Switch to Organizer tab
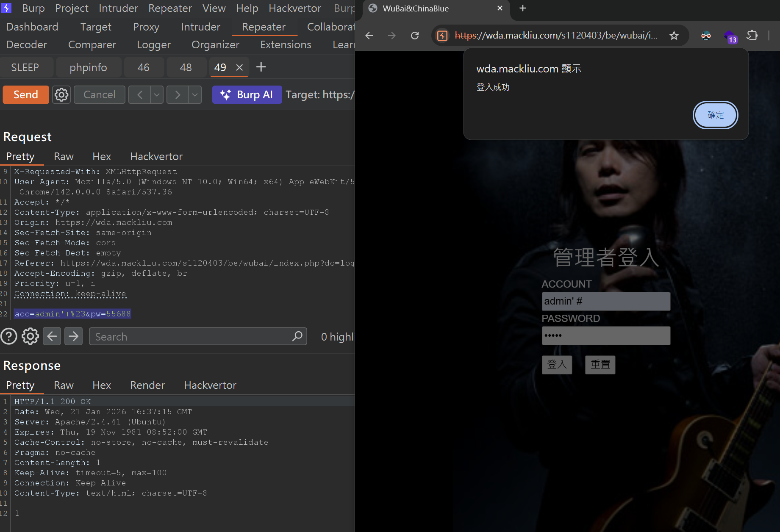 [x=215, y=44]
